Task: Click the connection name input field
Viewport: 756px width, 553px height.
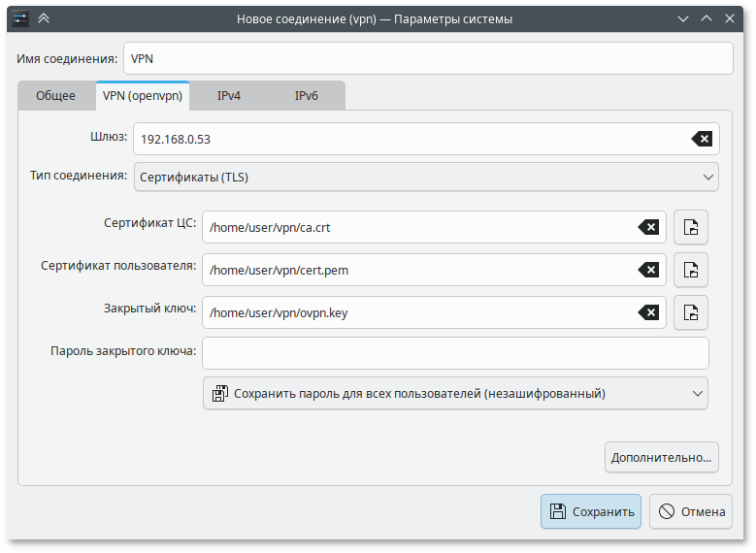Action: tap(427, 58)
